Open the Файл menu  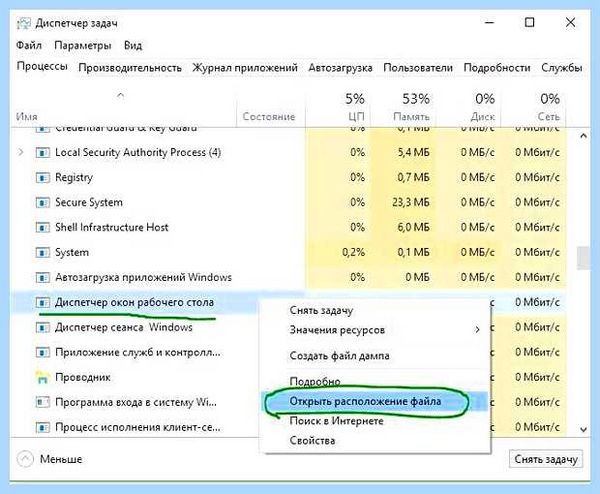(x=29, y=46)
